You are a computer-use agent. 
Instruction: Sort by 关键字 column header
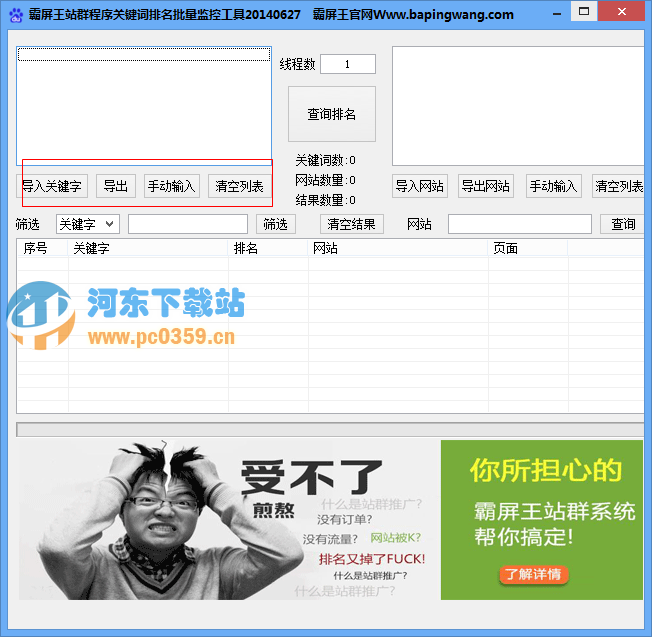coord(148,248)
